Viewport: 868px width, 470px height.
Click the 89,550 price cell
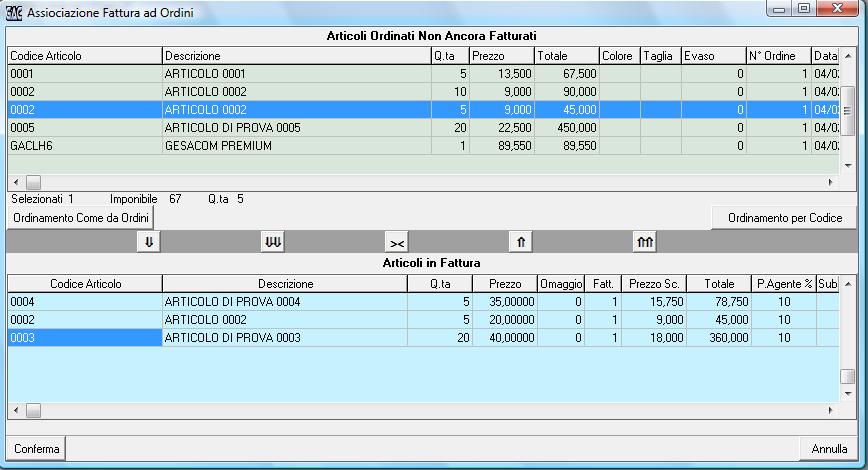[x=502, y=146]
